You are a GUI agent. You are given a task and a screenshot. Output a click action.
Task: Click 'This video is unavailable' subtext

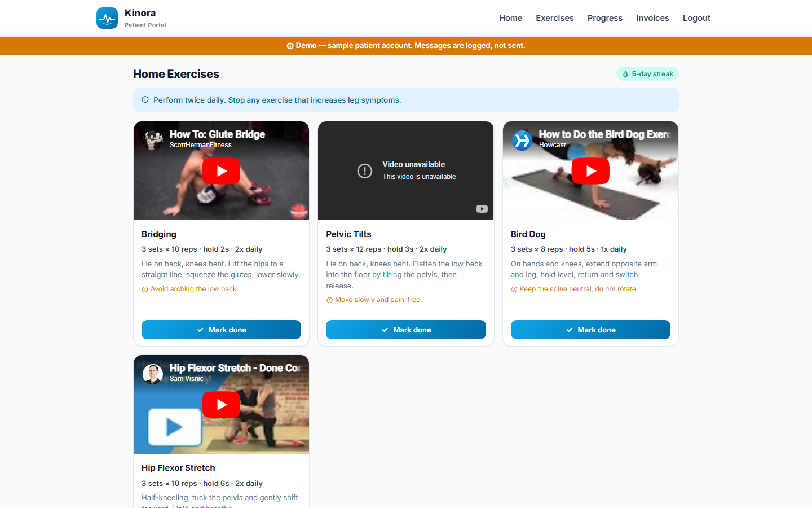[420, 177]
